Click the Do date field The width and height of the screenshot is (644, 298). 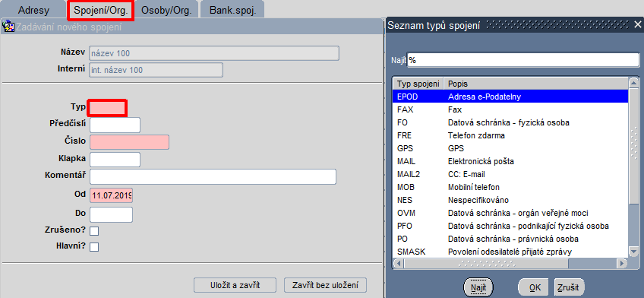112,214
